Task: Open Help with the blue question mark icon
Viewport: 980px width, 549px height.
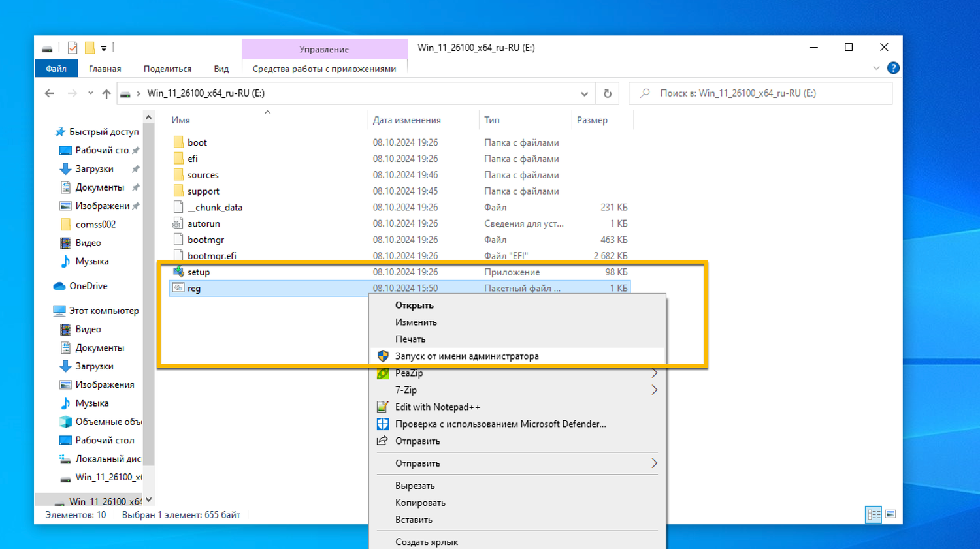Action: click(x=893, y=68)
